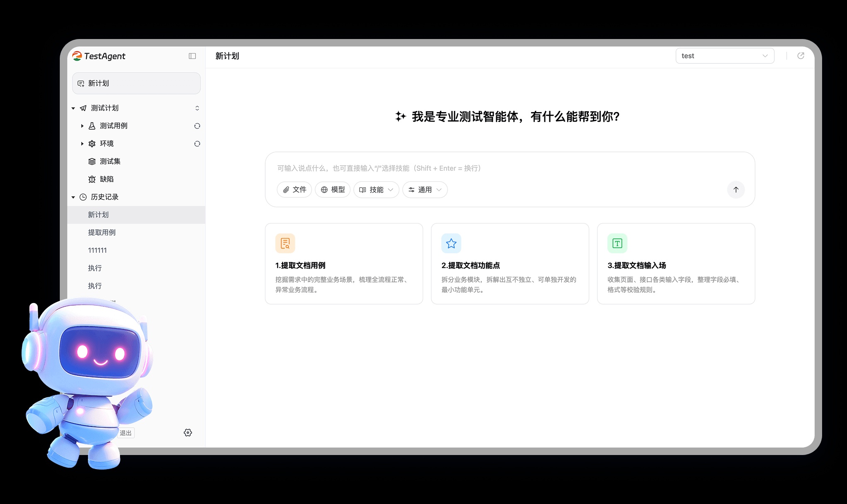847x504 pixels.
Task: Click the clock icon for 历史记录
Action: pos(83,197)
